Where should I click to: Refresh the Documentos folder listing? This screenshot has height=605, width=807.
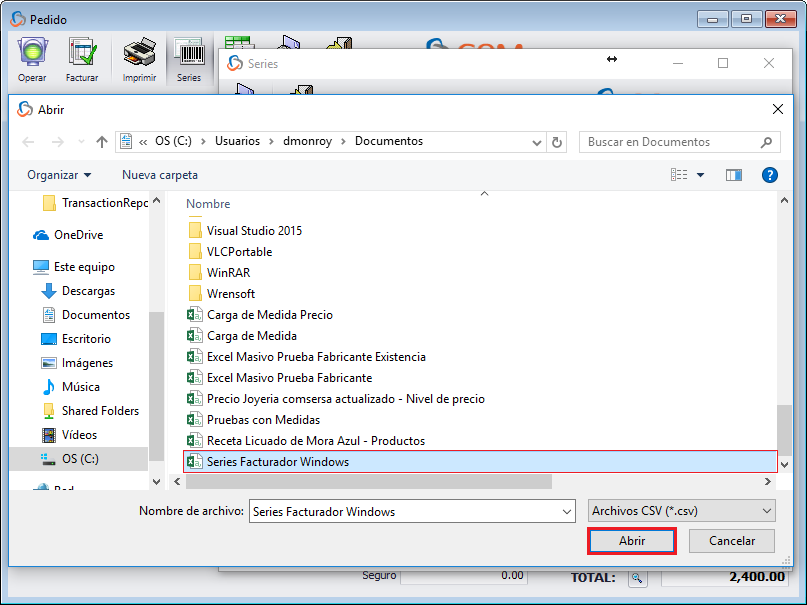(557, 142)
